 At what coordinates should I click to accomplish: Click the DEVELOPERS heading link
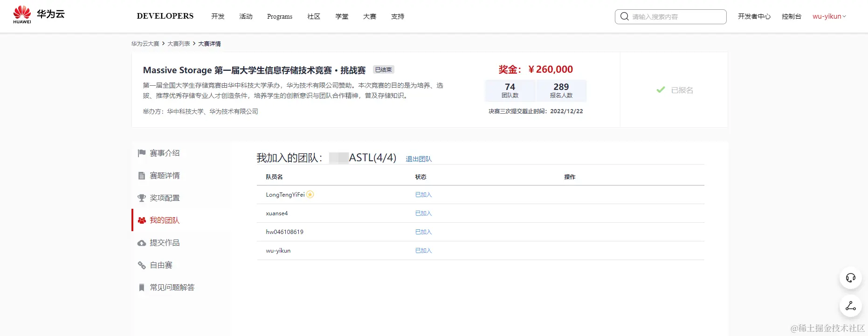165,16
